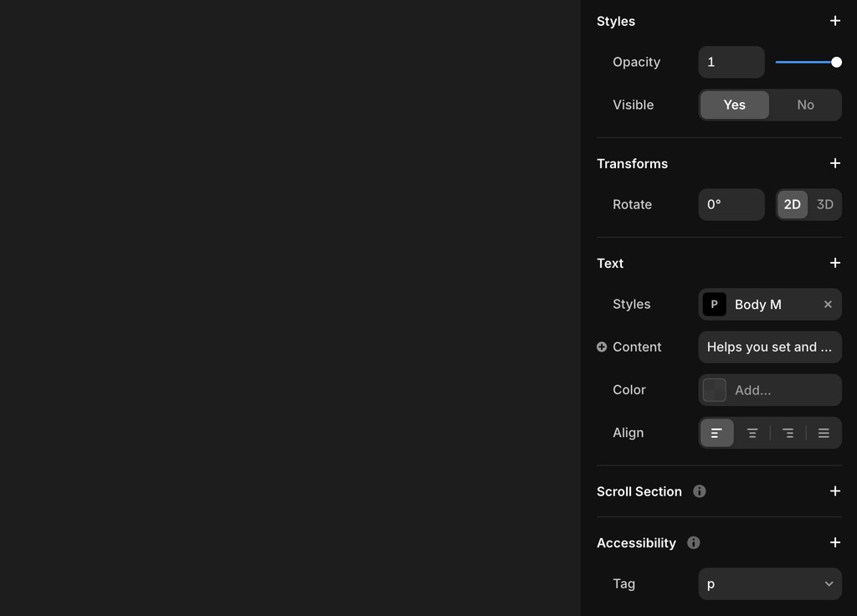857x616 pixels.
Task: Select justify text alignment icon
Action: pyautogui.click(x=824, y=433)
